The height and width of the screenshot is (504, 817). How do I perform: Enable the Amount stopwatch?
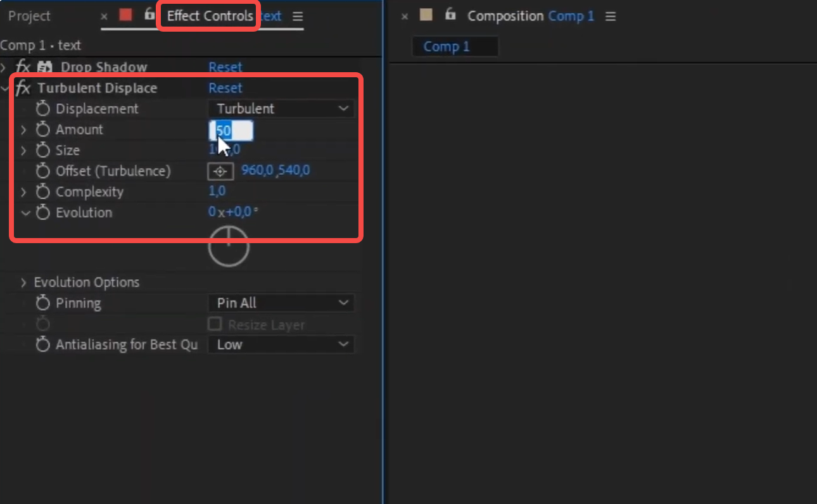[42, 130]
